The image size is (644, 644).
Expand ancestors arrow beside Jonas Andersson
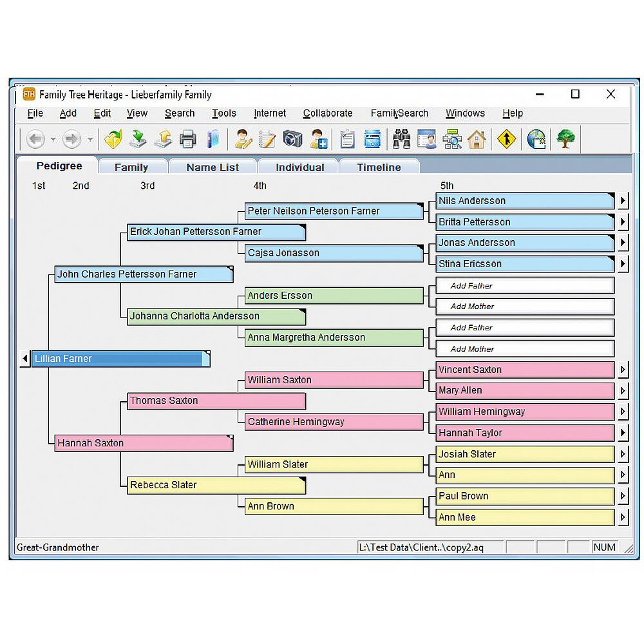click(x=623, y=243)
